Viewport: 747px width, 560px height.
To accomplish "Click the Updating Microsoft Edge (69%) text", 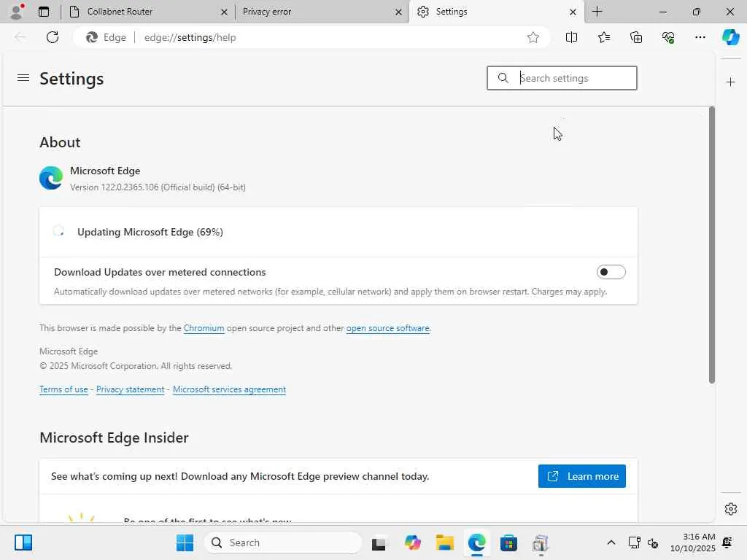I will point(150,232).
